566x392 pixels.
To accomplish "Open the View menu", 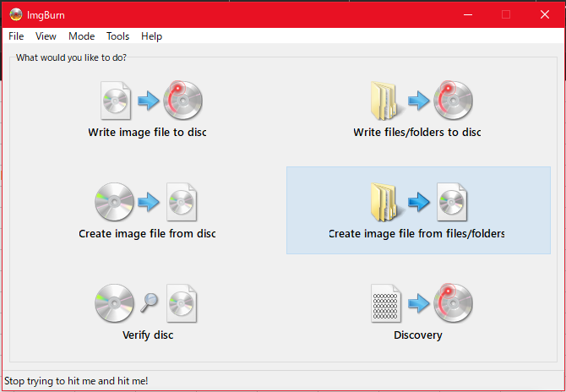I will [46, 36].
